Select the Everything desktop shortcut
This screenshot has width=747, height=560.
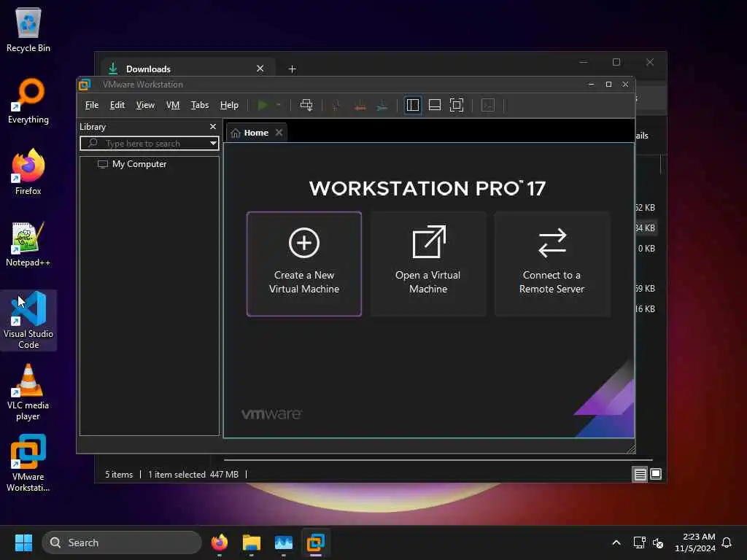(28, 101)
